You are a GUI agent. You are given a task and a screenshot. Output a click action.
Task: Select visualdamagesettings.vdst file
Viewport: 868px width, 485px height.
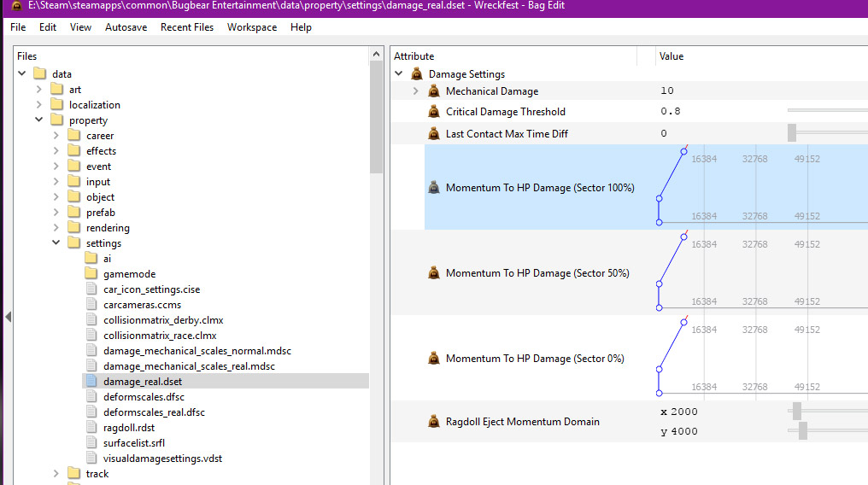[162, 458]
